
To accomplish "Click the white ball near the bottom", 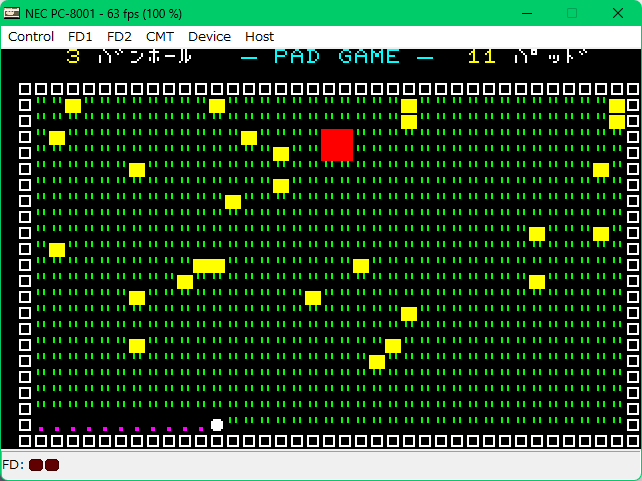I will coord(217,425).
